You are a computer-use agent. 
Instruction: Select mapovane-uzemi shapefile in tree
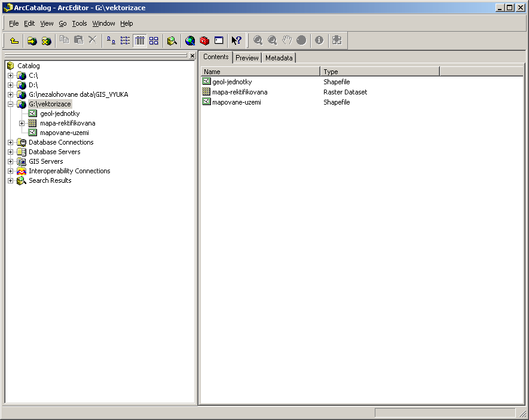[65, 133]
